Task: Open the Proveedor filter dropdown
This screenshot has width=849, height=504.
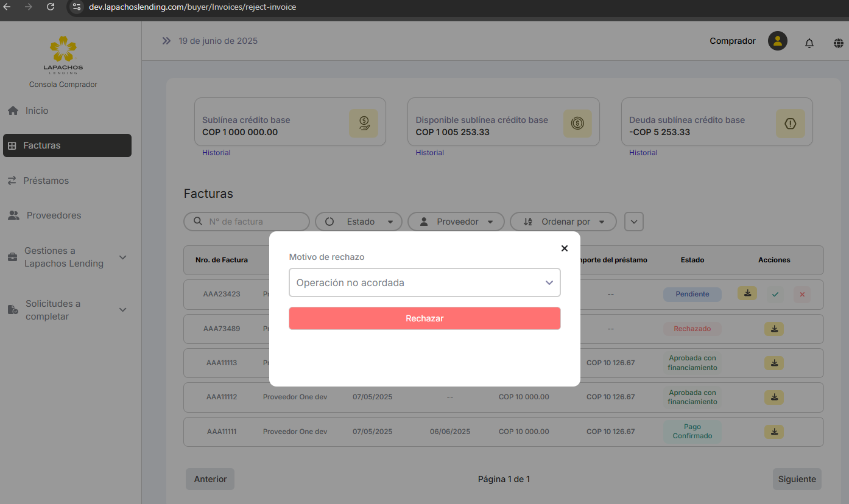Action: [456, 222]
